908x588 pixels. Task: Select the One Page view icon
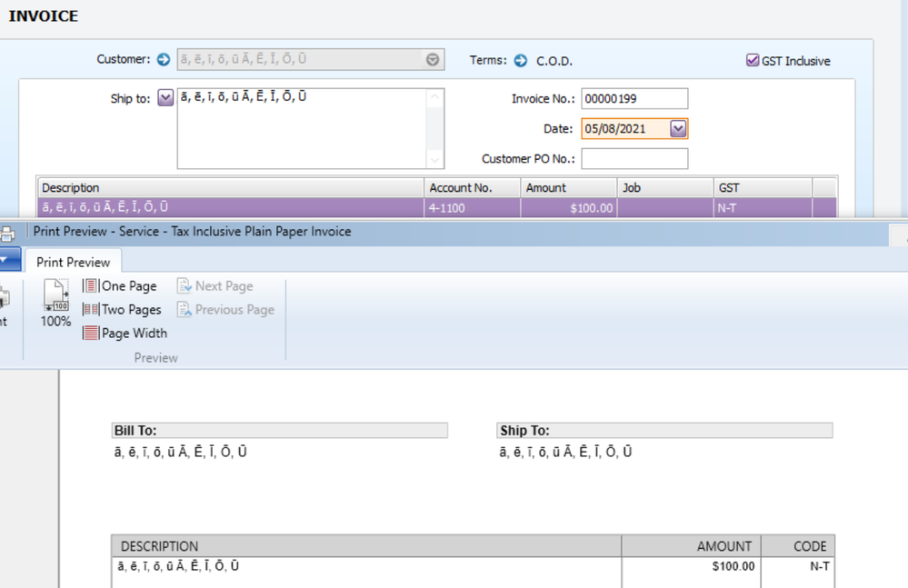pos(91,286)
